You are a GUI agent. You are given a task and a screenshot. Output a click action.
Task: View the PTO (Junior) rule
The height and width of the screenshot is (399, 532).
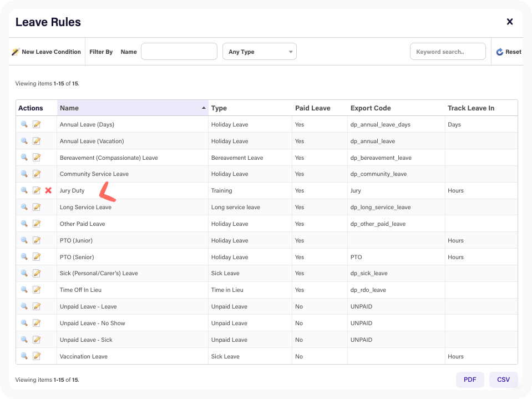pyautogui.click(x=24, y=240)
